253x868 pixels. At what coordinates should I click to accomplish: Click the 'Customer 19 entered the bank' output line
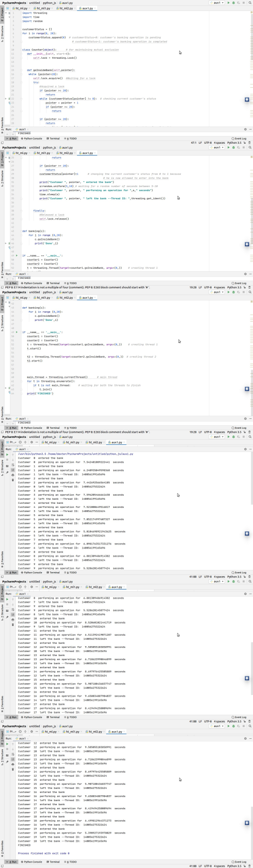coord(41,829)
